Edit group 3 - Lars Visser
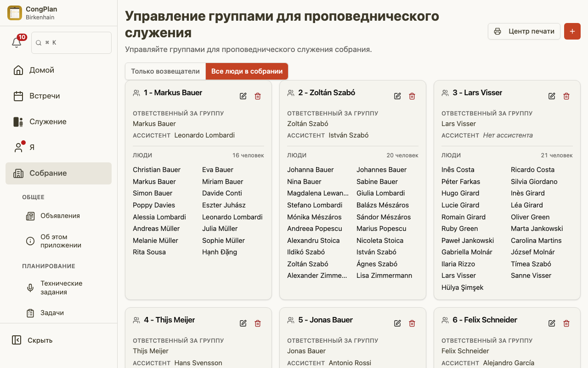This screenshot has width=588, height=368. (552, 96)
